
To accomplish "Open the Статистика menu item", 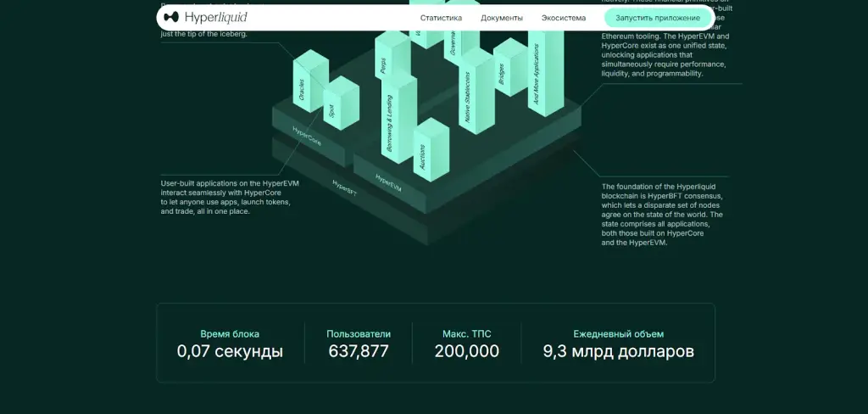I will [x=441, y=18].
